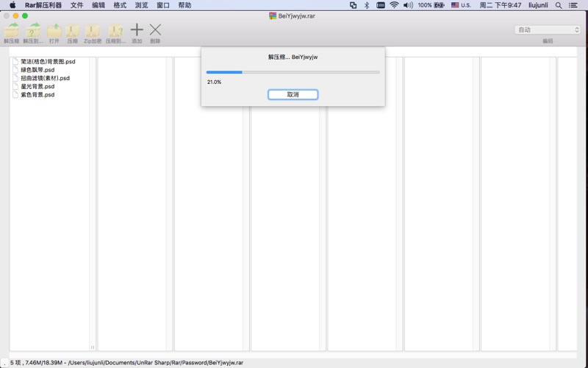Click the volume menu bar icon

tap(408, 5)
